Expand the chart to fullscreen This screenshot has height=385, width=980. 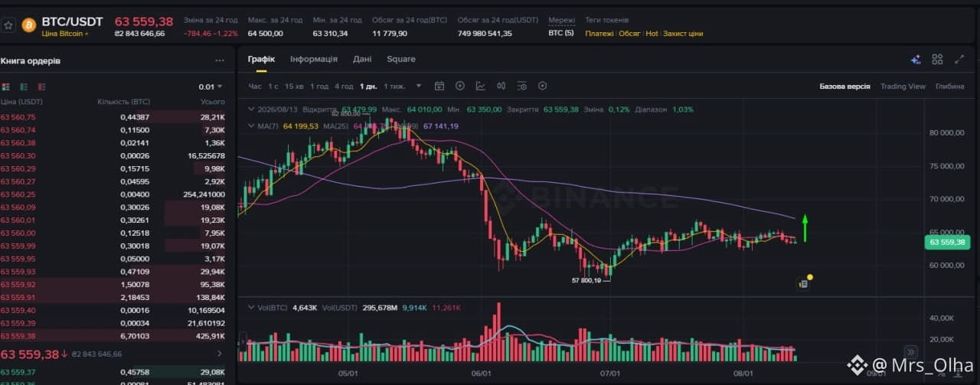tap(959, 60)
